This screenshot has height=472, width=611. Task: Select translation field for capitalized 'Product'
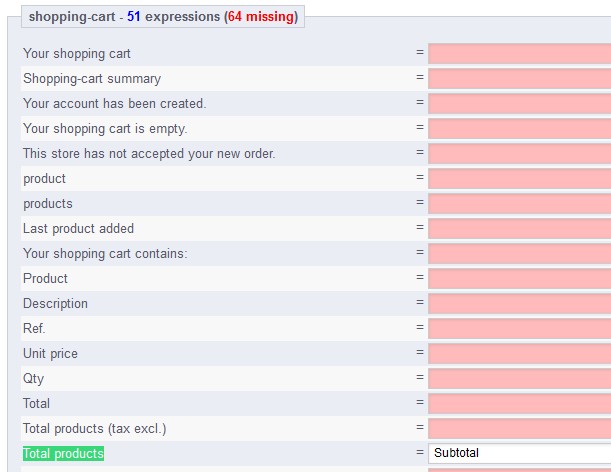coord(519,279)
